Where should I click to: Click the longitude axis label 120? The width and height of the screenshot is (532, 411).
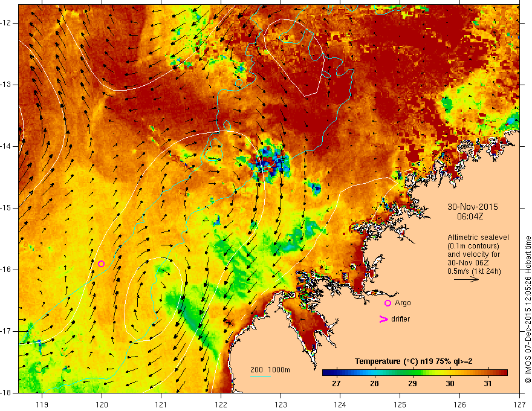[x=102, y=404]
